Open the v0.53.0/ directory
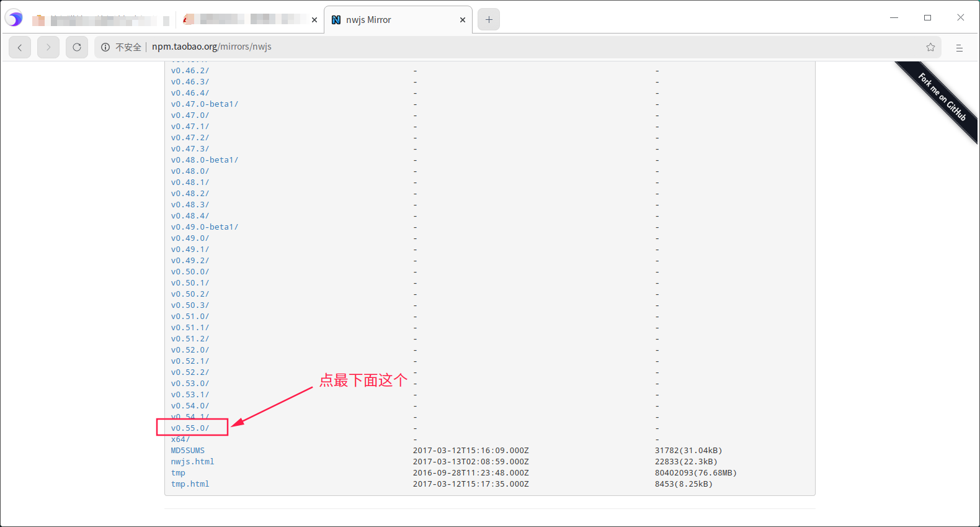Screen dimensions: 980x527 pos(190,384)
